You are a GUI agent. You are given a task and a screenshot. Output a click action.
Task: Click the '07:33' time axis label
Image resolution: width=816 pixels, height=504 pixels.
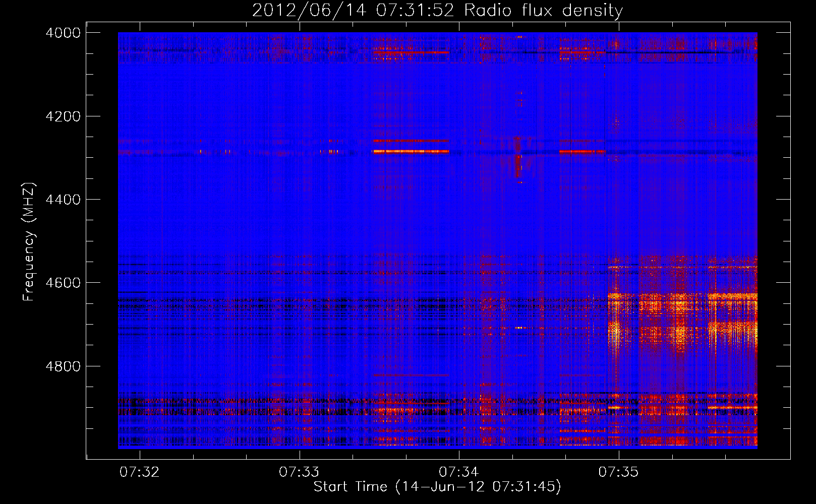[x=299, y=472]
